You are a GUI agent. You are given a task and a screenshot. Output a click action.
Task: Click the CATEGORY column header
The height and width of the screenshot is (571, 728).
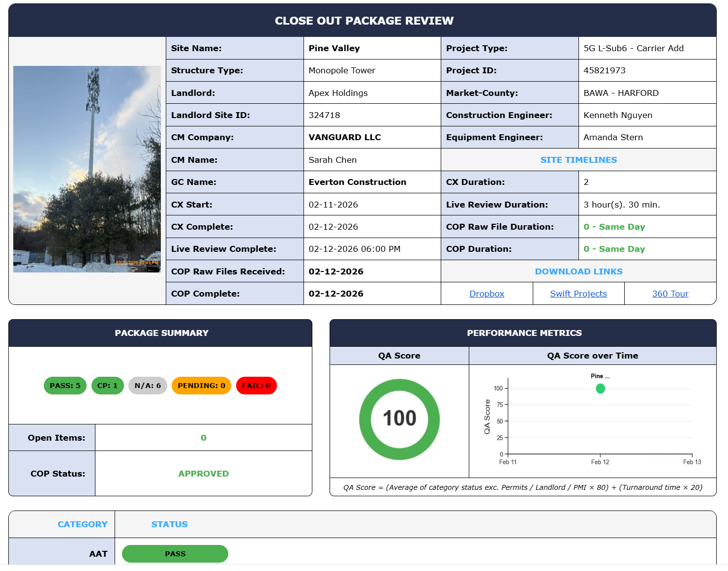click(x=82, y=524)
